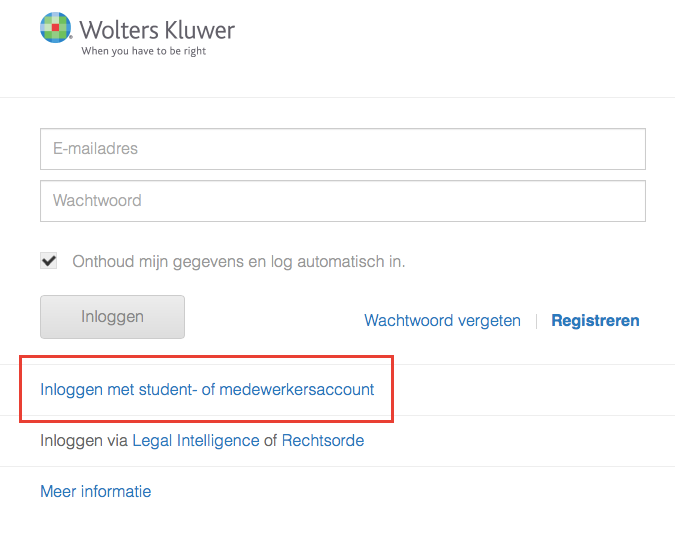This screenshot has width=675, height=538.
Task: Click the highlighted student or employee login link
Action: click(x=207, y=390)
